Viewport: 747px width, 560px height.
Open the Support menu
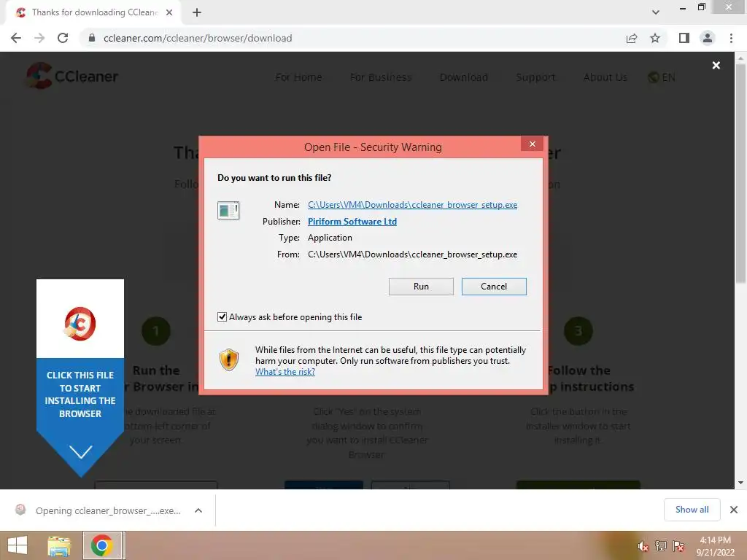[x=535, y=77]
